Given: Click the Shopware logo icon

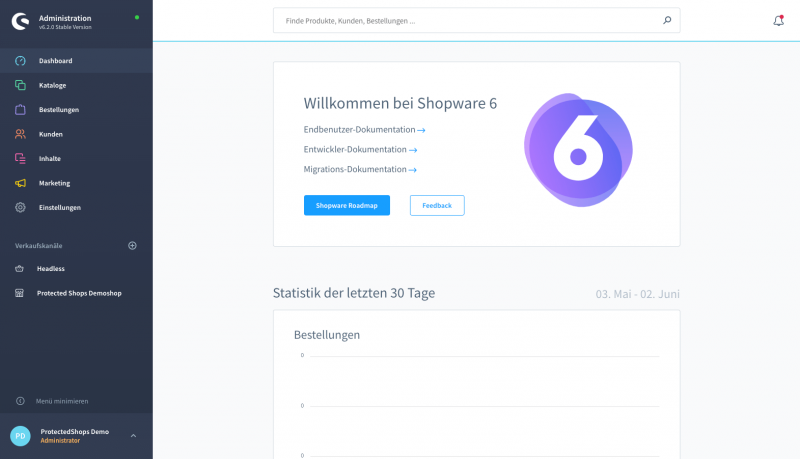Looking at the screenshot, I should (20, 21).
